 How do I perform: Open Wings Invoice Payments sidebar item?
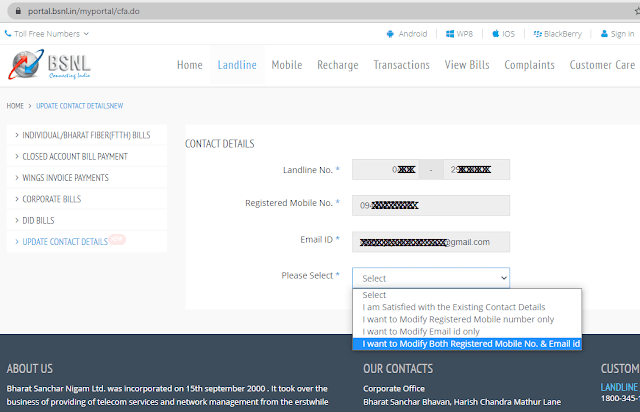87,178
